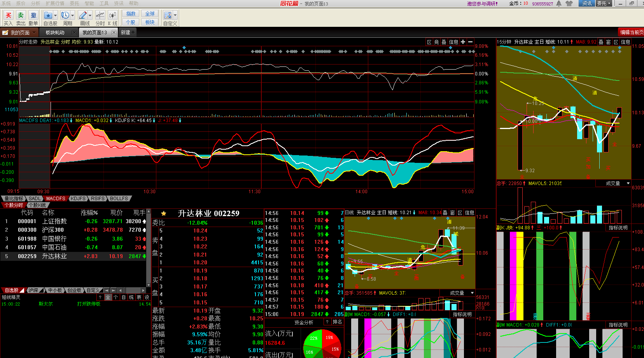Toggle 窗 on the 日线 chart header
The height and width of the screenshot is (358, 644).
tap(452, 213)
